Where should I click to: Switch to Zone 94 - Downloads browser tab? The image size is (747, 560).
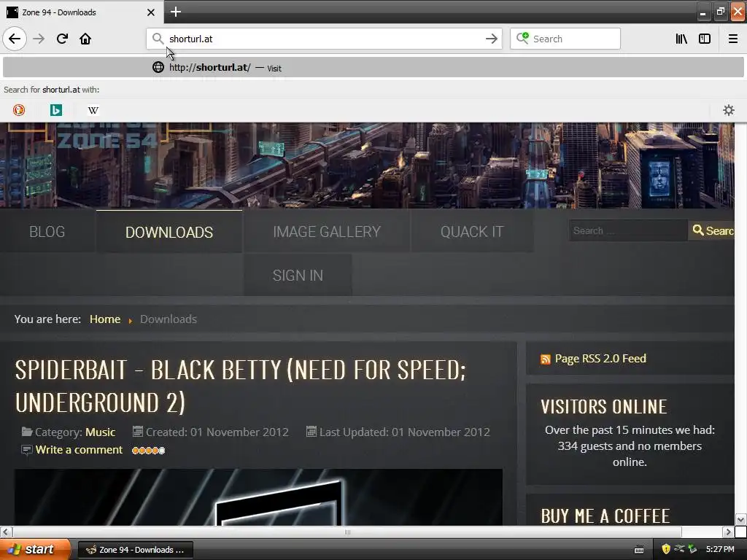tap(81, 12)
